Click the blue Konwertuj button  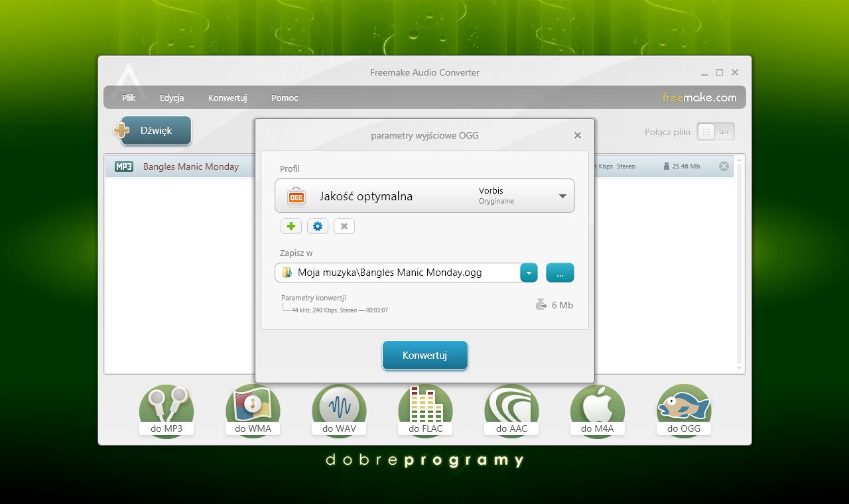[x=425, y=355]
